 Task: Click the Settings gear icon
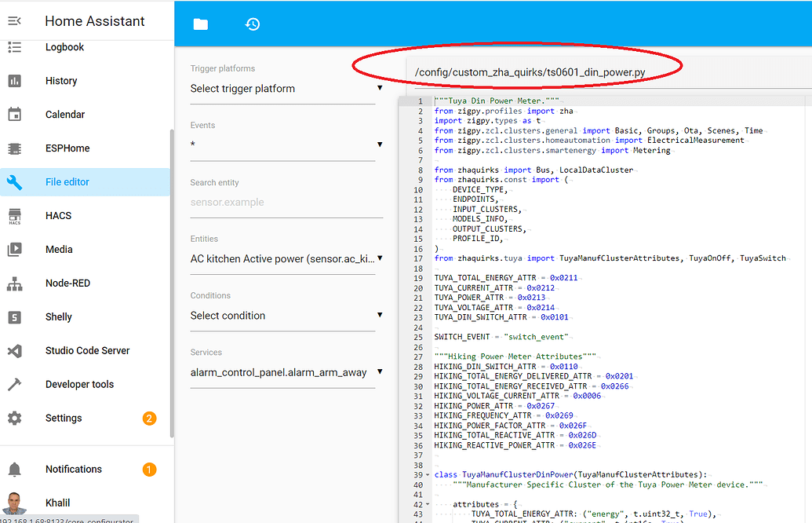[15, 419]
